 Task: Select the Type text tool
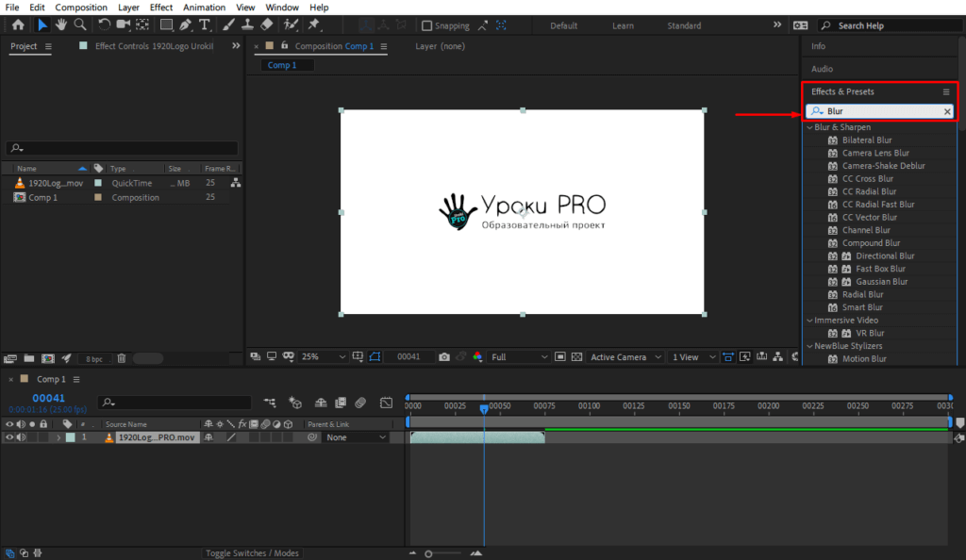tap(204, 25)
